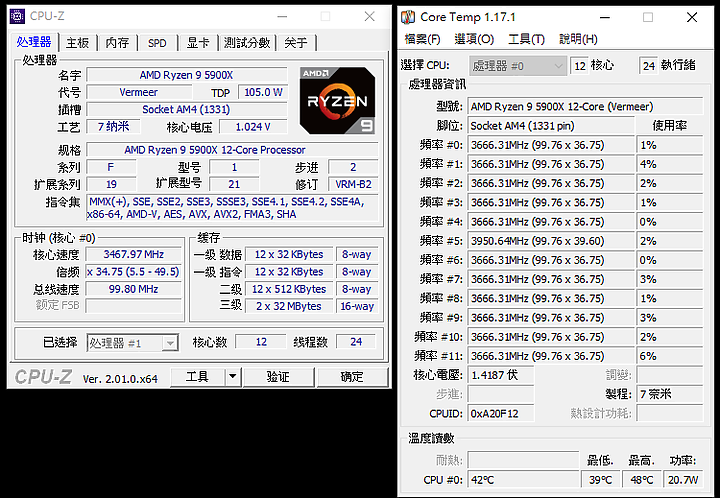Click the 24 執行緒 count field in Core Temp

(648, 66)
